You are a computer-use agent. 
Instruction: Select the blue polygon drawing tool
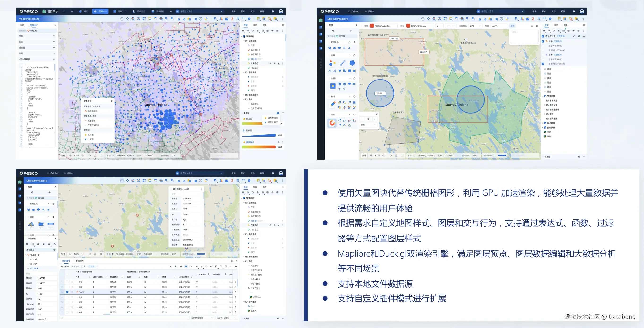pos(352,63)
